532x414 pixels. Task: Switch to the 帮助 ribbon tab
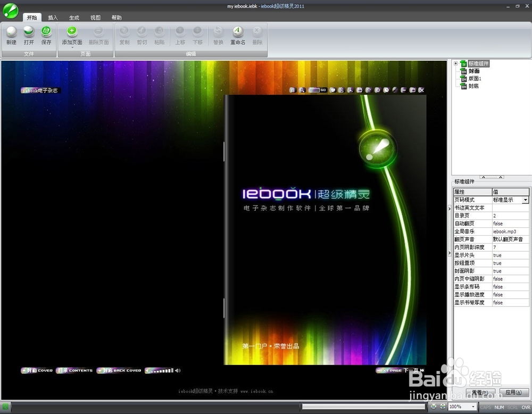pos(117,18)
